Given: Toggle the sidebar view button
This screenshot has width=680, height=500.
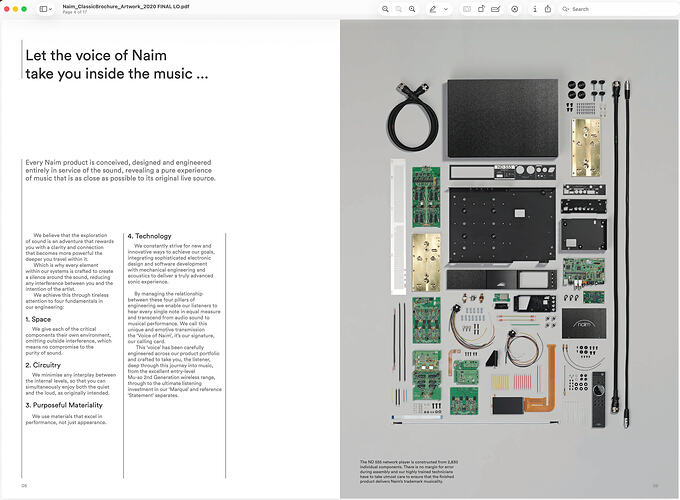Looking at the screenshot, I should (x=43, y=9).
